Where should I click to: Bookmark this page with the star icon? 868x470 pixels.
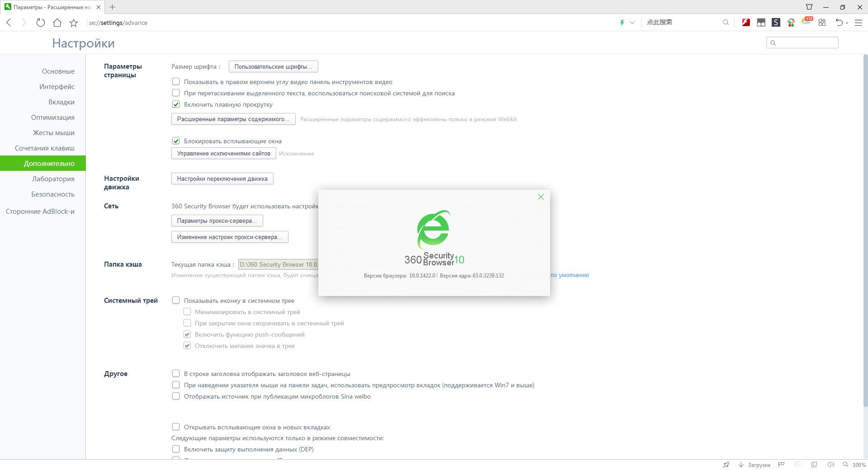point(74,23)
